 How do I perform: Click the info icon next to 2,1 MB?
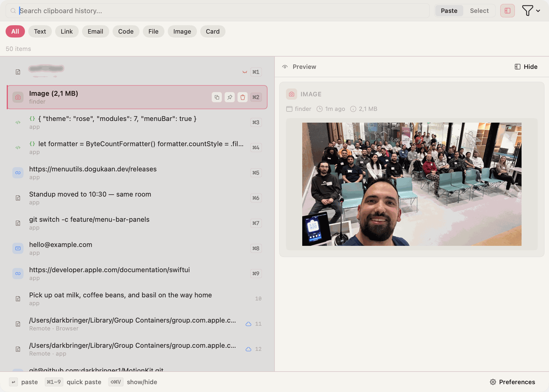click(x=353, y=109)
